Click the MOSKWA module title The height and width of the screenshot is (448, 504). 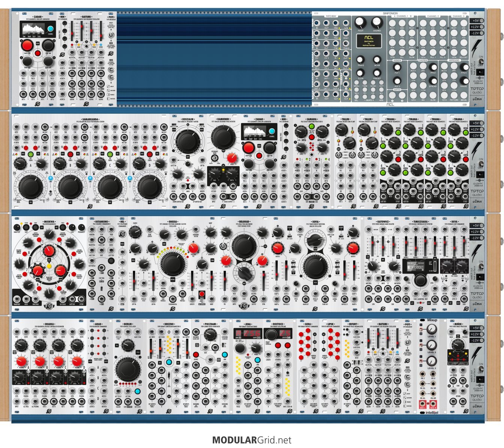[50, 222]
